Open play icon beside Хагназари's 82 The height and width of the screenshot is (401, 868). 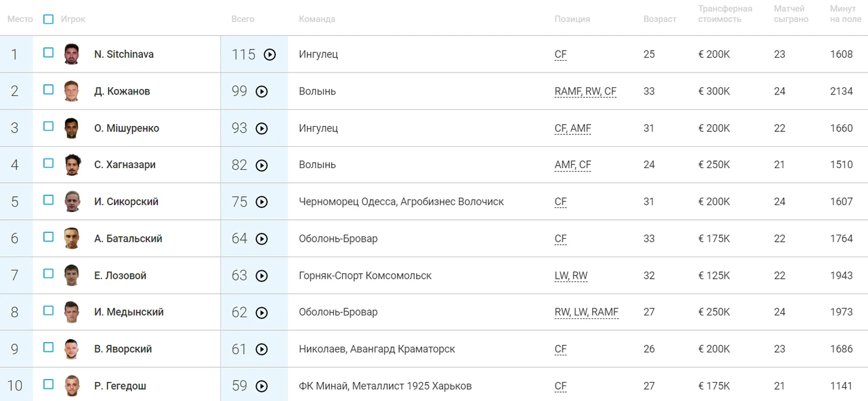(x=262, y=165)
